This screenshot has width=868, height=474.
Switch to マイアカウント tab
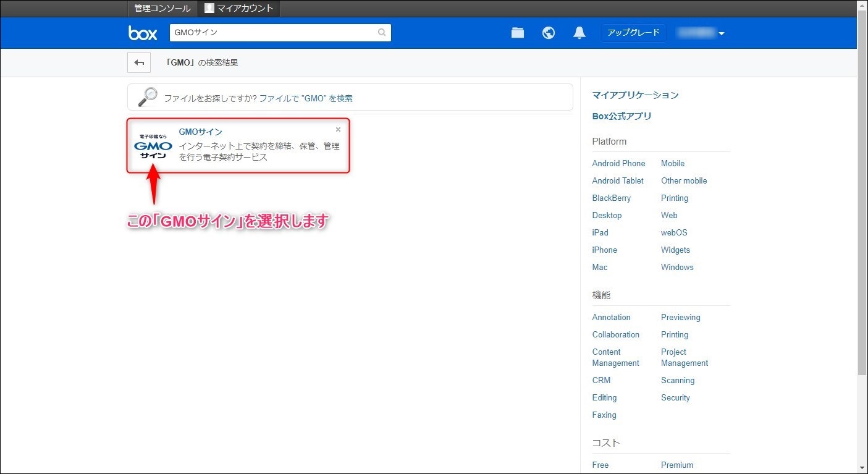[239, 8]
